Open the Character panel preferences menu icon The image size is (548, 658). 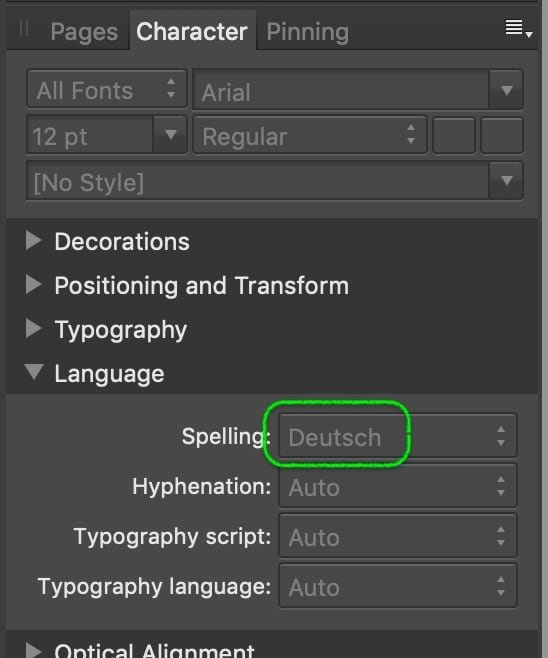point(519,29)
